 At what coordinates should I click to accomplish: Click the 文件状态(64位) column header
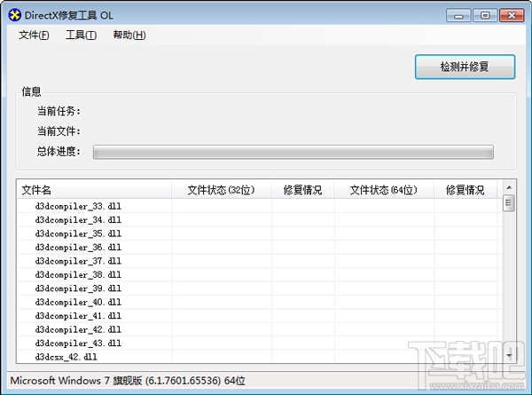point(384,190)
